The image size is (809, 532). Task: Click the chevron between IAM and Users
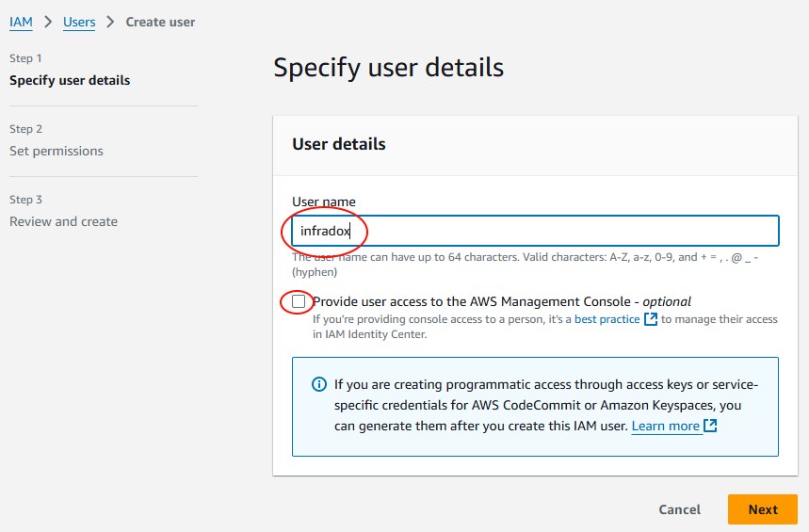(x=48, y=23)
